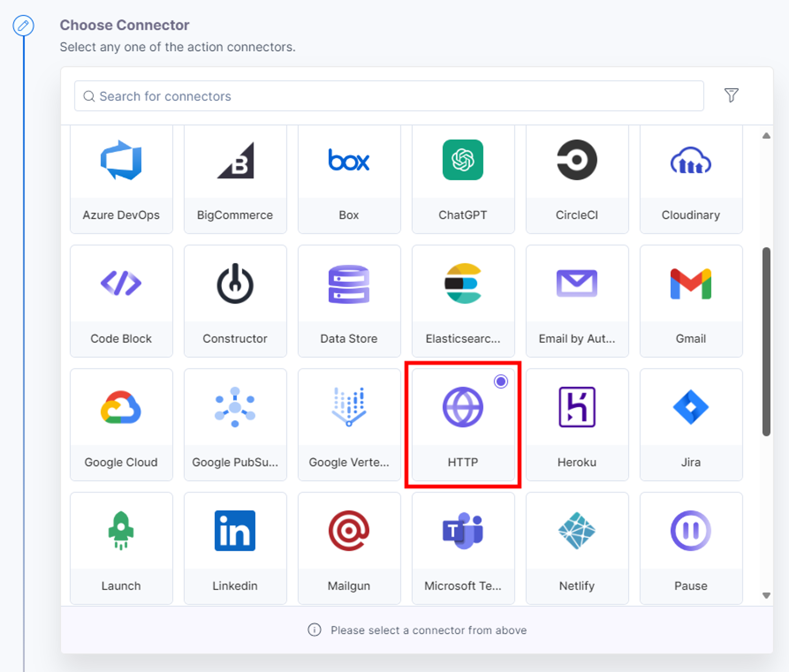Click the CircleCI label text
This screenshot has width=789, height=672.
click(x=577, y=215)
